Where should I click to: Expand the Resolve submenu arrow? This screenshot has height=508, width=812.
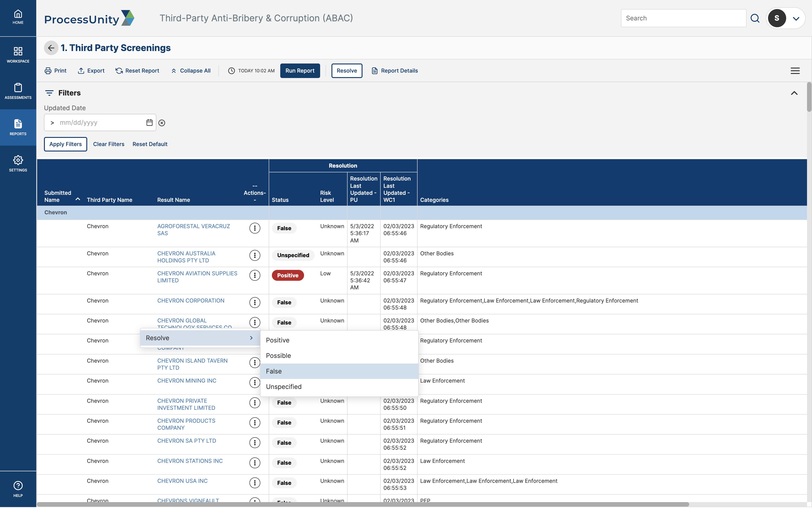251,338
